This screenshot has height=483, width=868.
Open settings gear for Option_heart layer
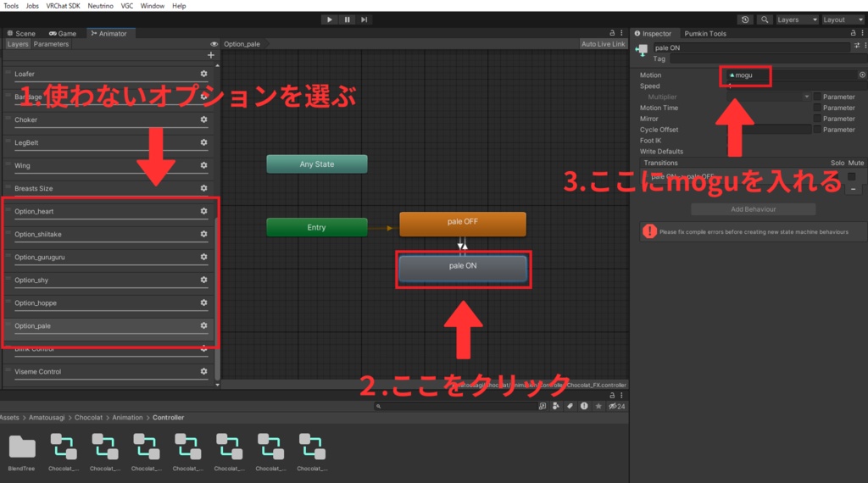click(203, 211)
